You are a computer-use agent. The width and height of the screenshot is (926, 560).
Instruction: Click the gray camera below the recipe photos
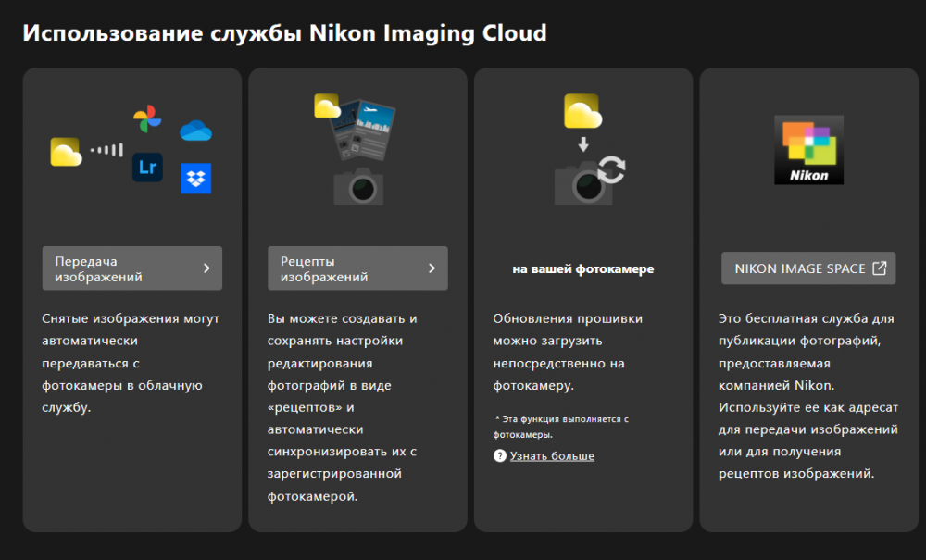(x=358, y=186)
